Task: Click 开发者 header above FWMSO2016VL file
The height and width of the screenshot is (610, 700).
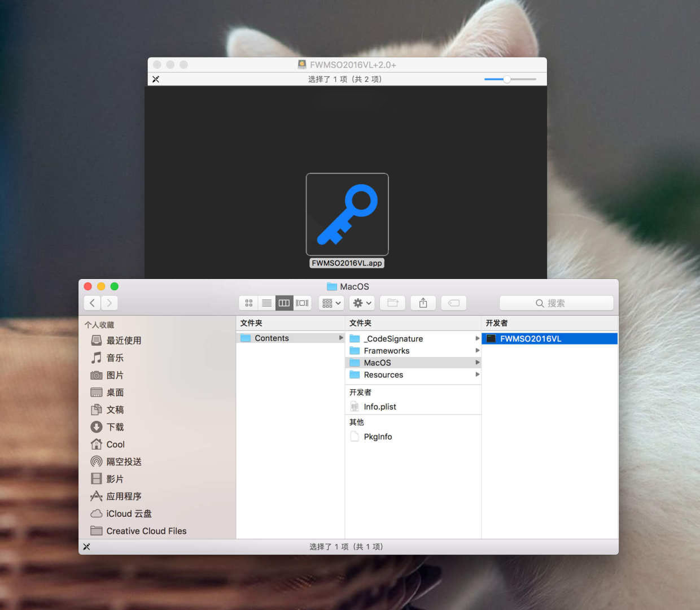Action: (497, 323)
